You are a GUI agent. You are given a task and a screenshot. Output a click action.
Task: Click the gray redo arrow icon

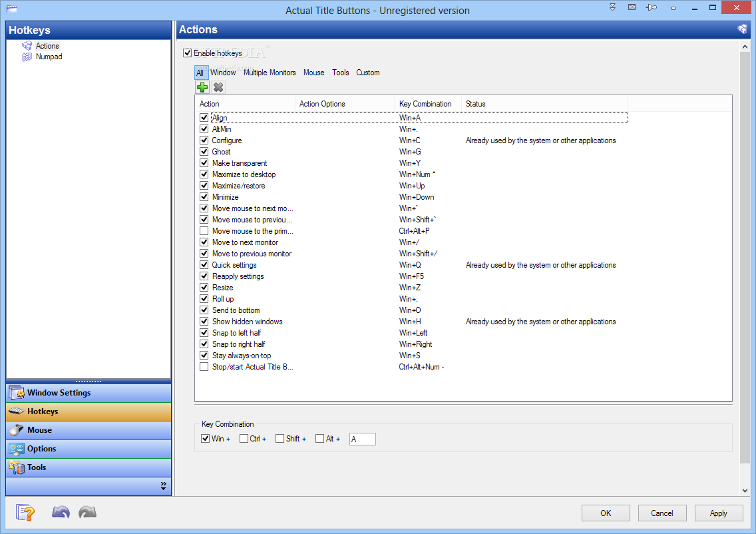tap(88, 512)
